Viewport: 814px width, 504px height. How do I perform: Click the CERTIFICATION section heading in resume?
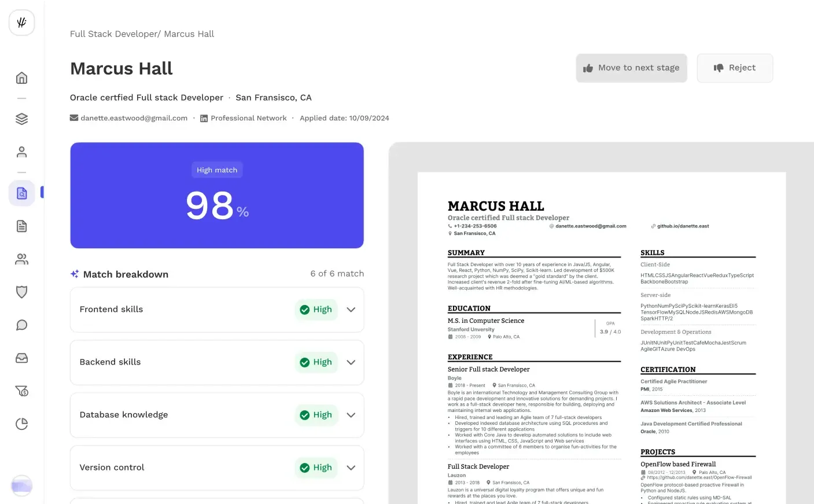tap(668, 370)
